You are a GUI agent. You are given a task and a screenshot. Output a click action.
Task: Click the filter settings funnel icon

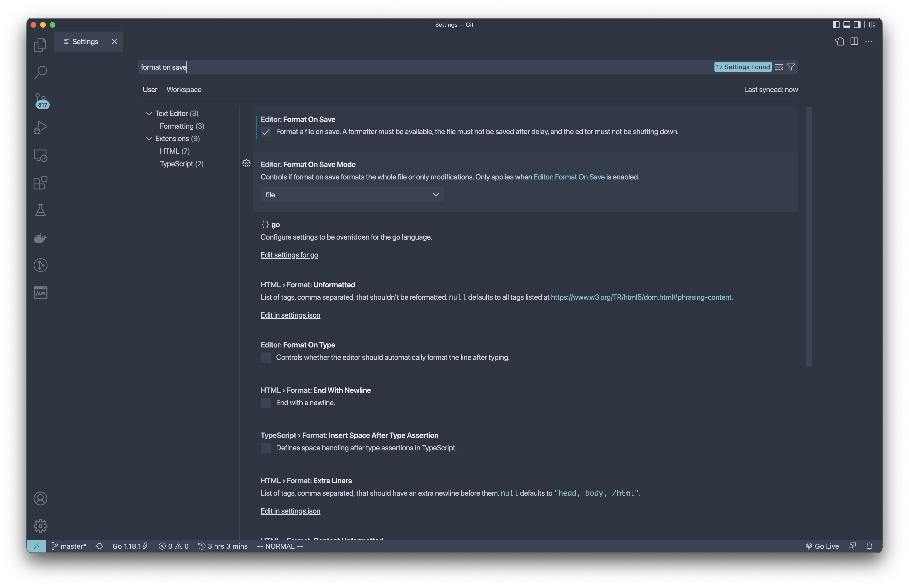(791, 67)
